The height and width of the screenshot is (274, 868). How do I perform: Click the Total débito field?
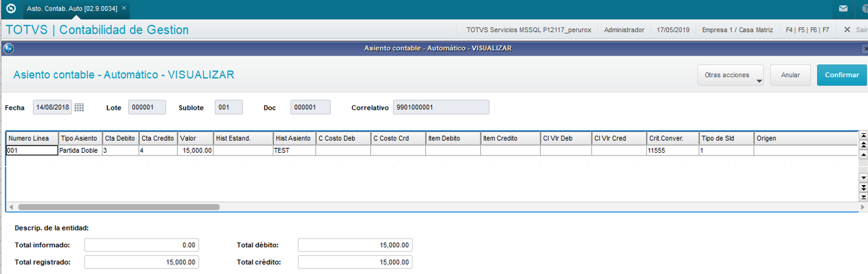(355, 245)
